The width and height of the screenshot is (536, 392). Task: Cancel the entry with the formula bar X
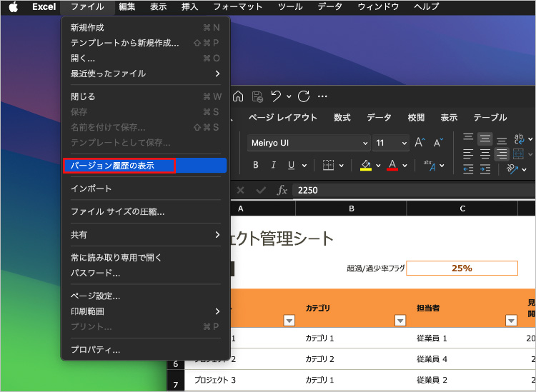240,190
